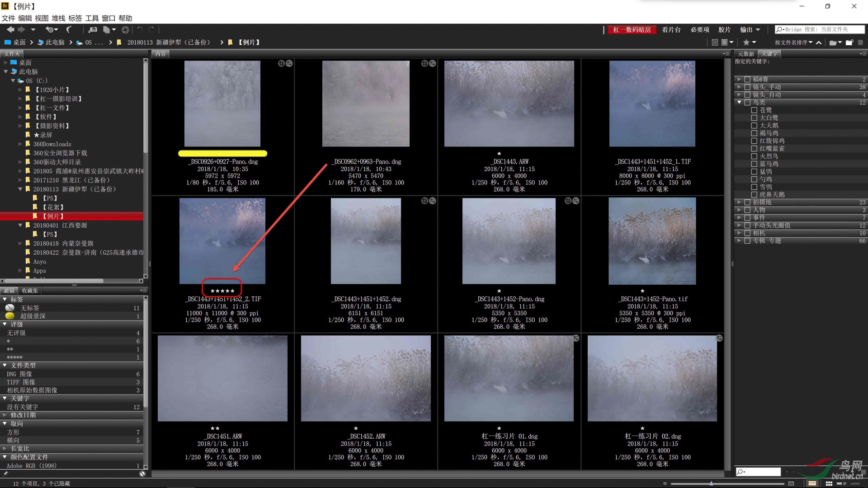Viewport: 868px width, 488px height.
Task: Click the boomerang return icon in toolbar
Action: click(69, 29)
